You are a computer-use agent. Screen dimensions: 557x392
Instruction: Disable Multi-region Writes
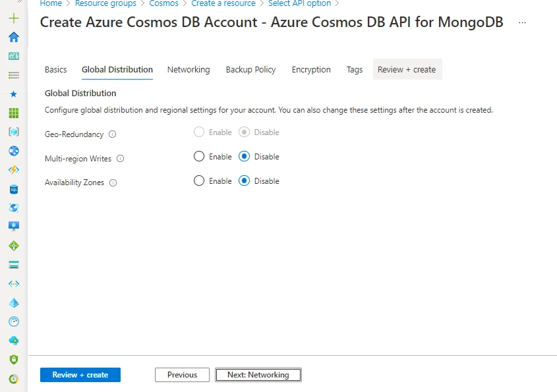[x=243, y=156]
